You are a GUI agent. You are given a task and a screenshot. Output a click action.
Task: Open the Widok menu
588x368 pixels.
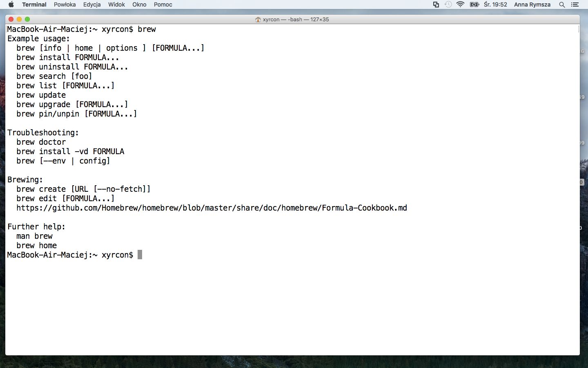point(116,4)
